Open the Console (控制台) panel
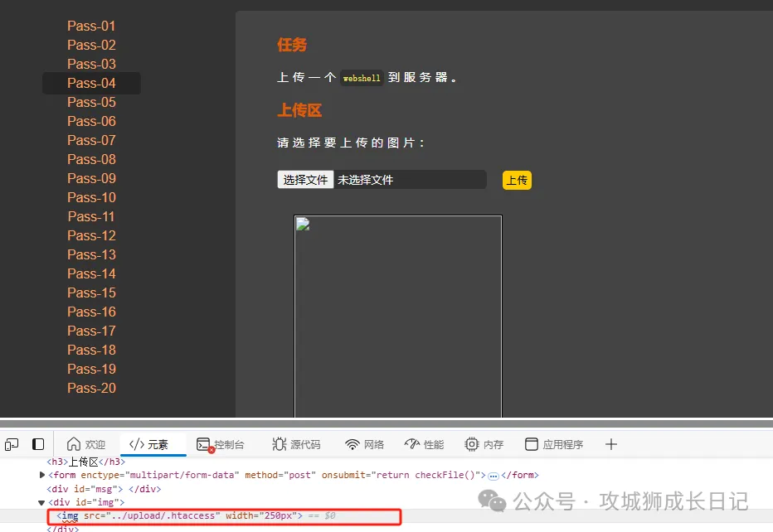 (x=220, y=445)
